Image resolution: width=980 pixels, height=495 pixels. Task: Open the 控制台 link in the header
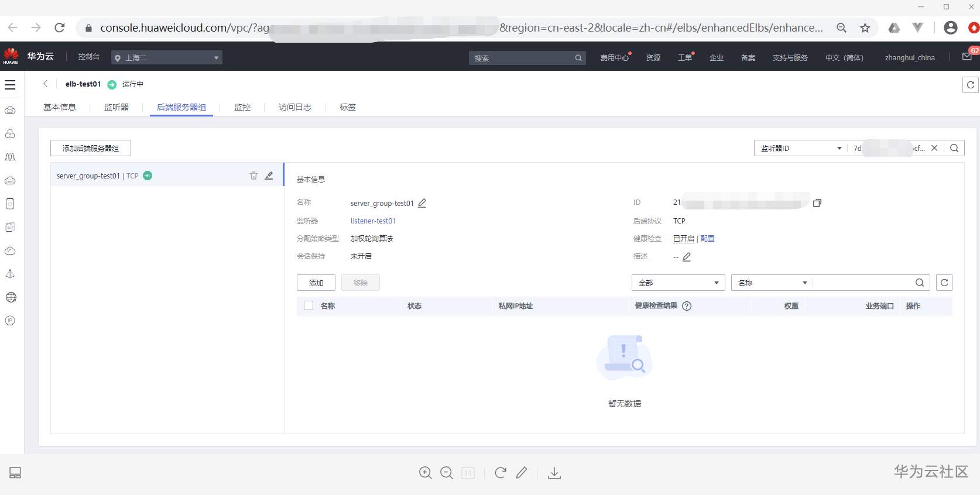(x=89, y=57)
